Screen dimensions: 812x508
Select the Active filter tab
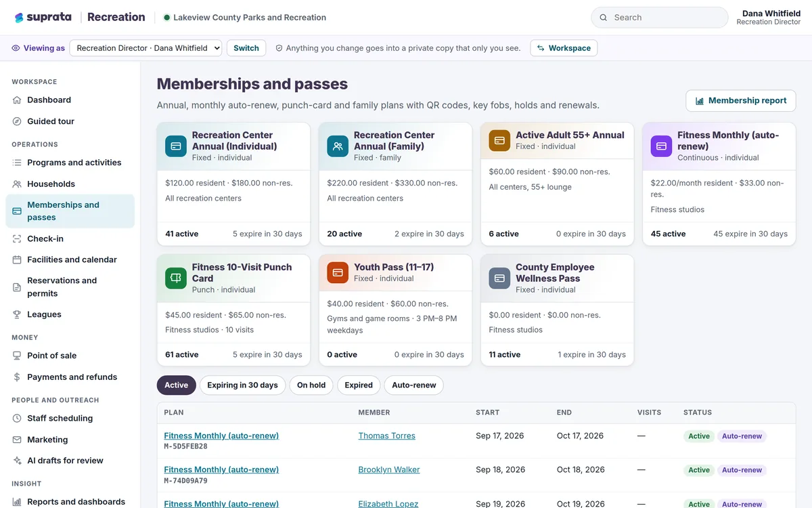pyautogui.click(x=176, y=385)
